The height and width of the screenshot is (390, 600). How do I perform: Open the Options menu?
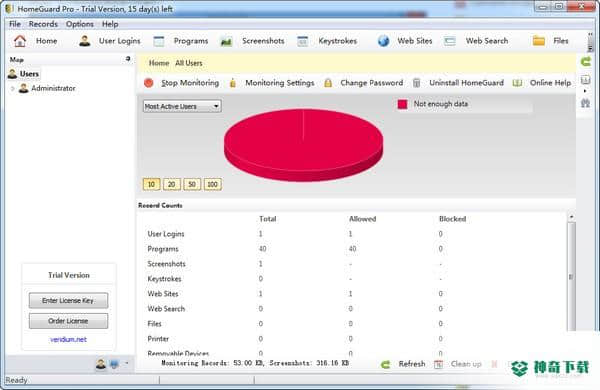point(80,24)
